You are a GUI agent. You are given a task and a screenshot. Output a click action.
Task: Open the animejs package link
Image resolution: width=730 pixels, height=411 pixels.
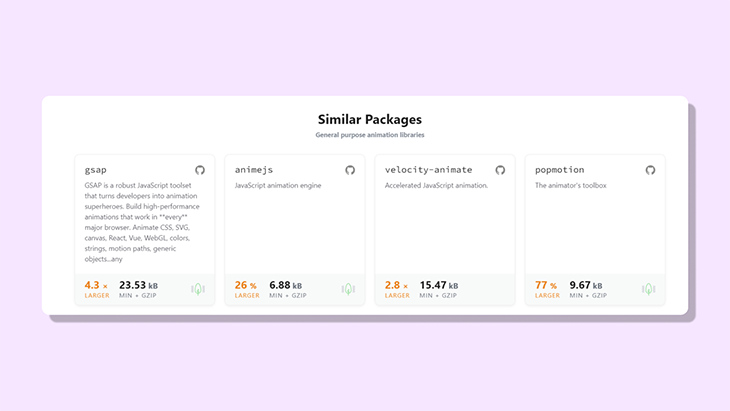coord(256,170)
